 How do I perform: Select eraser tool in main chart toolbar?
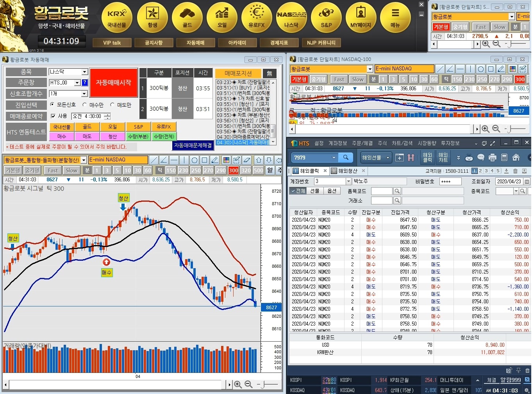click(246, 160)
